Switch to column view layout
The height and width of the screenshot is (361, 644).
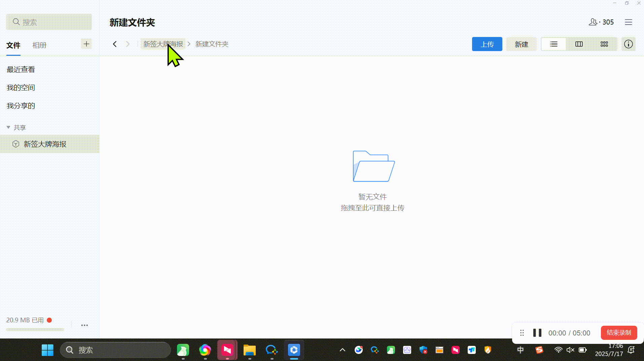coord(579,44)
